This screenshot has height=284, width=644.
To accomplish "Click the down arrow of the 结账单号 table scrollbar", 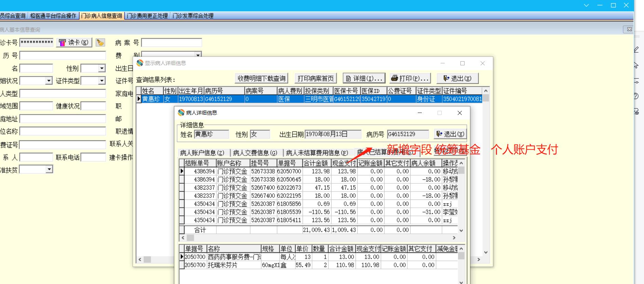I will coord(461,231).
